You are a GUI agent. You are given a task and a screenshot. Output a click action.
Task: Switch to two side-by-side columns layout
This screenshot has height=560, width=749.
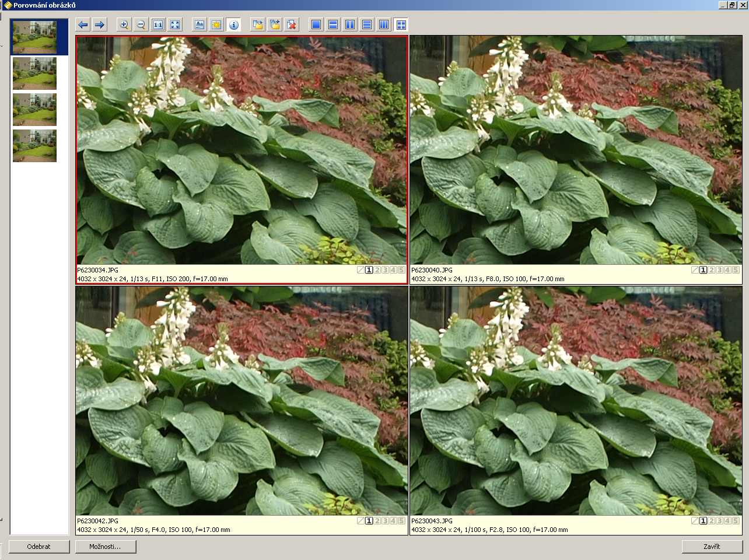click(x=350, y=24)
